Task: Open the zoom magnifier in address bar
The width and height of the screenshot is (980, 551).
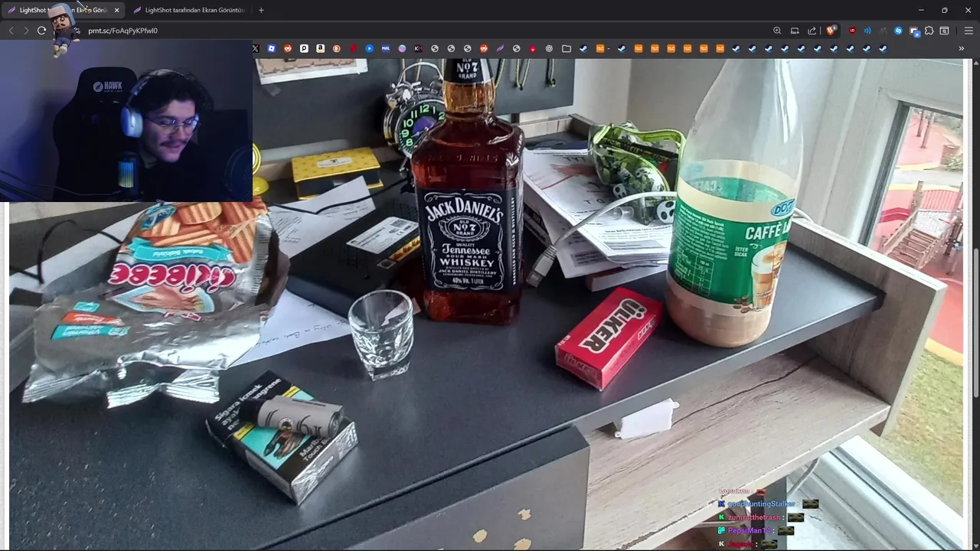Action: (777, 31)
